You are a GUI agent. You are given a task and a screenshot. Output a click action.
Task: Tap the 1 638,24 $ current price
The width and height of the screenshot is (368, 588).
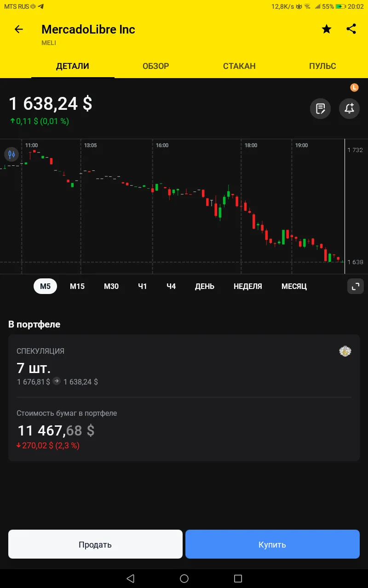coord(51,103)
